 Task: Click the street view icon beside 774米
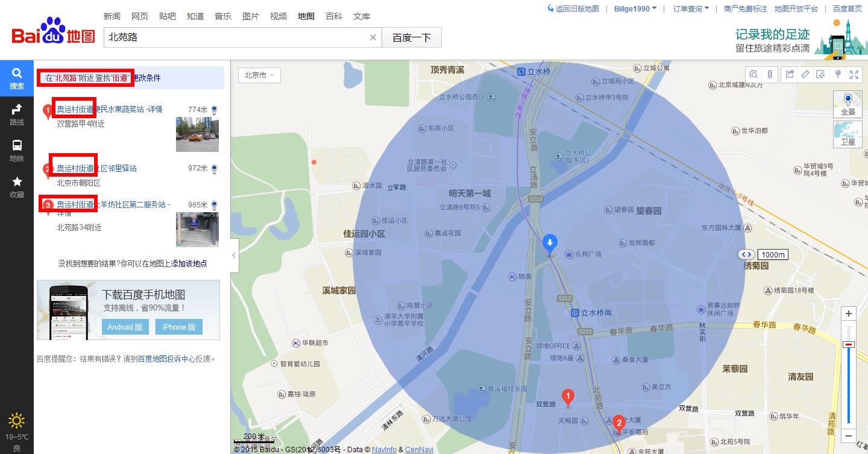214,110
